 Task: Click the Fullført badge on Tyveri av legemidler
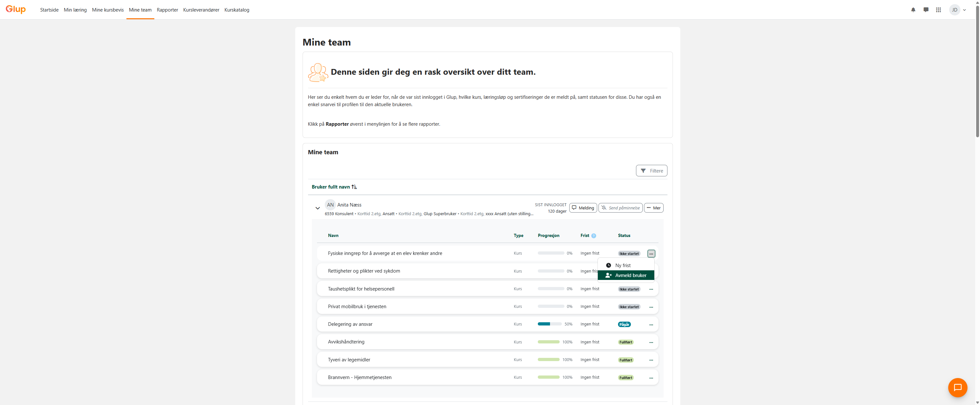coord(625,360)
